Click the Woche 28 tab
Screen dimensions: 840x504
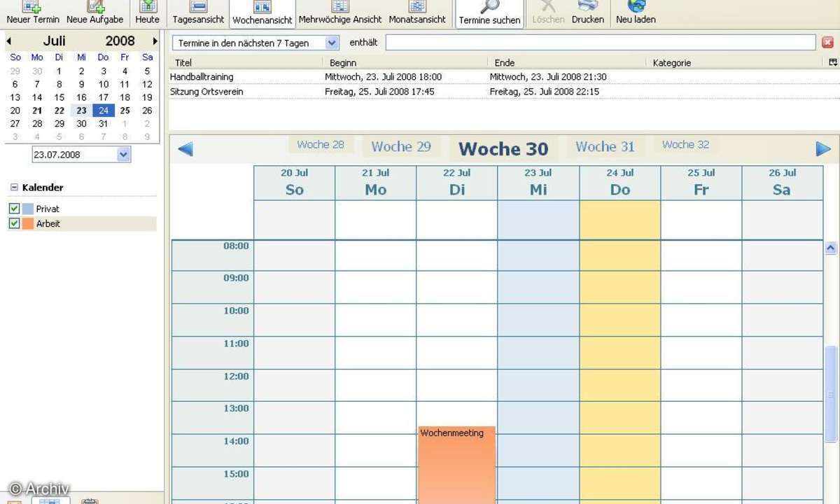[x=321, y=145]
